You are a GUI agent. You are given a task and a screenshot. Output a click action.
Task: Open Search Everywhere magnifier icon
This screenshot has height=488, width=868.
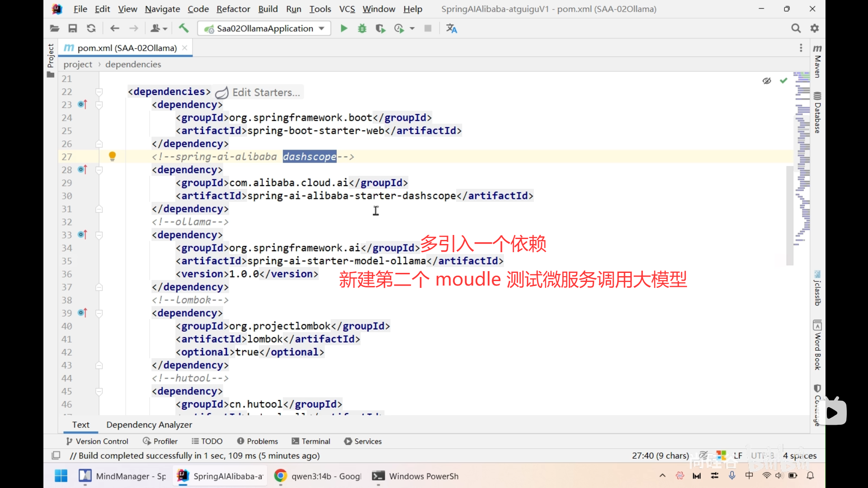(x=796, y=28)
